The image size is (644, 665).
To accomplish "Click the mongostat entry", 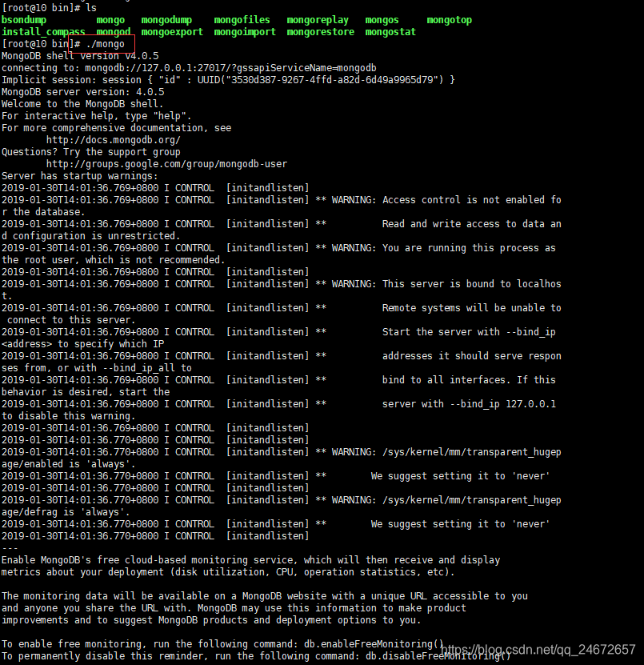I will [x=390, y=32].
